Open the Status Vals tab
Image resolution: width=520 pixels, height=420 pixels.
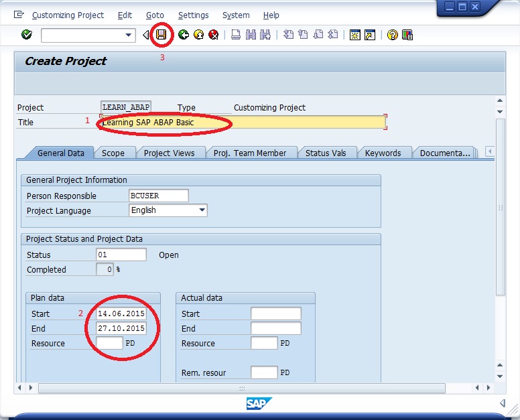pyautogui.click(x=326, y=153)
